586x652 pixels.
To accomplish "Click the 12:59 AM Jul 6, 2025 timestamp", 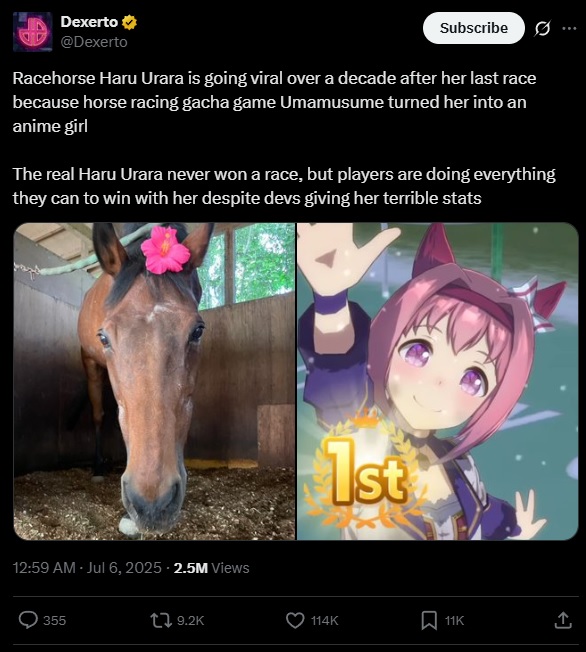I will coord(87,568).
